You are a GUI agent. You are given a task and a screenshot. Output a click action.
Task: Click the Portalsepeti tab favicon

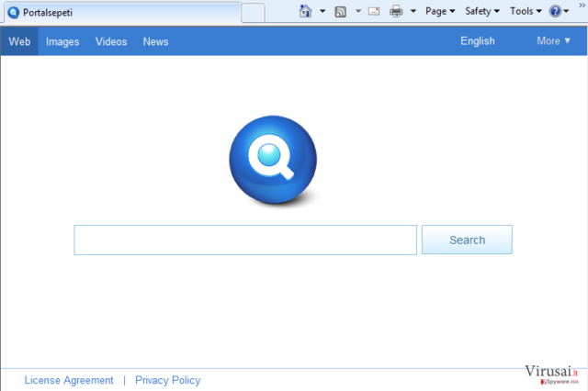click(13, 13)
